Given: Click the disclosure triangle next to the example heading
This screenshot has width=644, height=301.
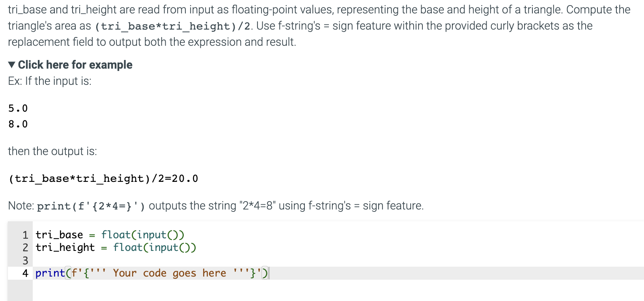Looking at the screenshot, I should tap(11, 64).
